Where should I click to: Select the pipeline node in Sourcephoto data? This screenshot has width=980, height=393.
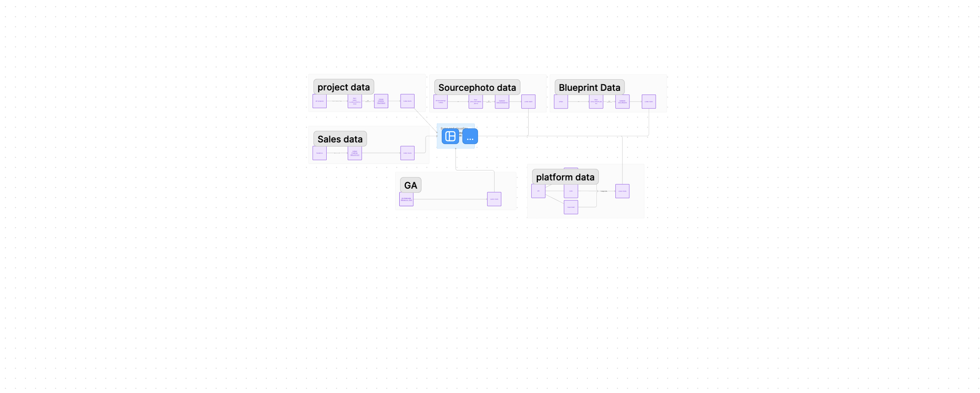coord(476,102)
